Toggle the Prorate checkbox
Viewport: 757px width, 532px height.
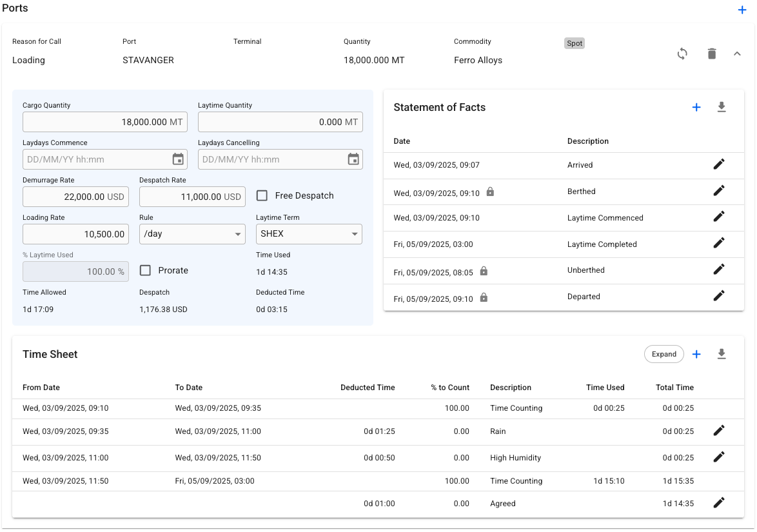pyautogui.click(x=146, y=270)
